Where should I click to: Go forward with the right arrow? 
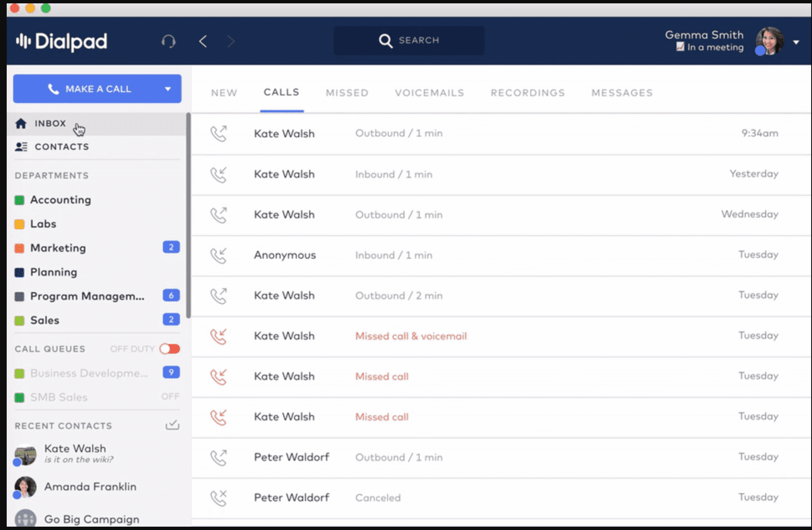pyautogui.click(x=230, y=41)
